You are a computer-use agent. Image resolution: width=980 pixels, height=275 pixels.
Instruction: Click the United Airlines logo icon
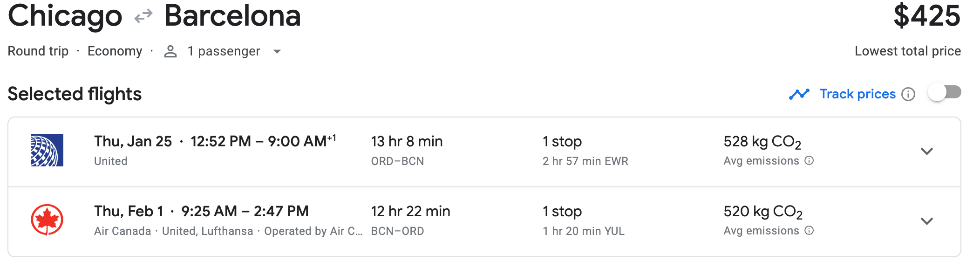[47, 150]
